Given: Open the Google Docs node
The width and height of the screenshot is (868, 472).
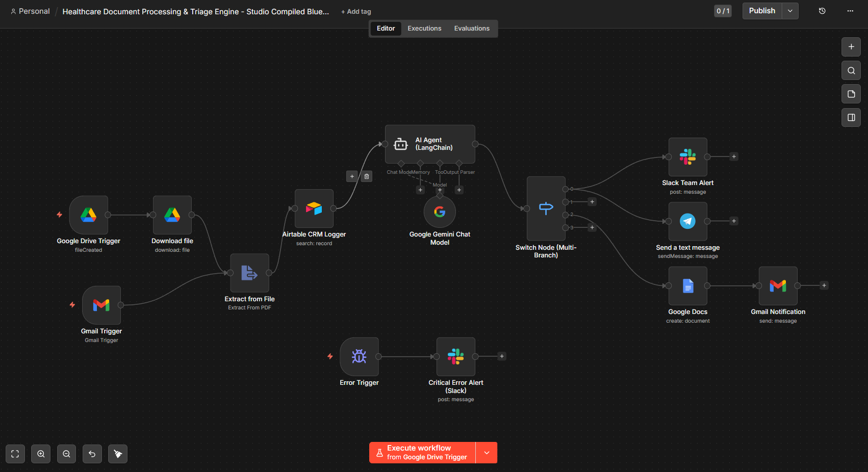Looking at the screenshot, I should coord(688,285).
